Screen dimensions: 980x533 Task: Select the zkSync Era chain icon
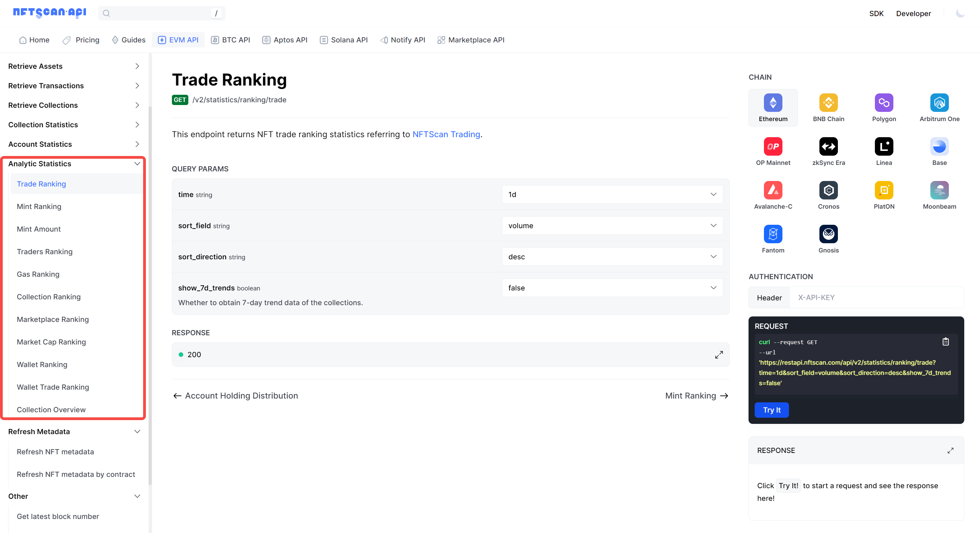tap(828, 146)
